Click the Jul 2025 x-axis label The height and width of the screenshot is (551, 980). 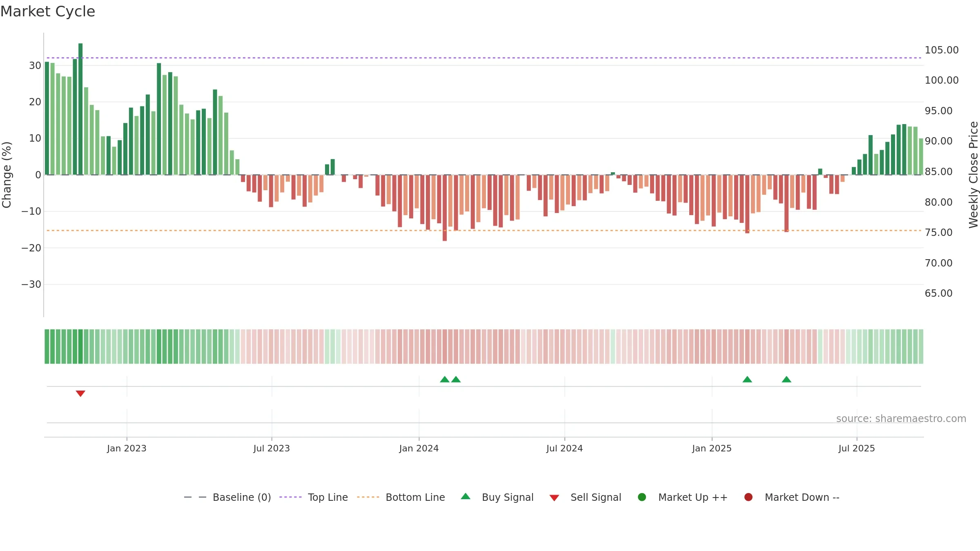pos(857,448)
